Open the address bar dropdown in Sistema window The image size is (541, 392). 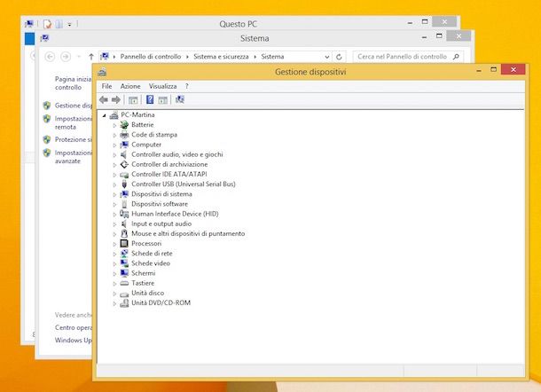pos(326,57)
